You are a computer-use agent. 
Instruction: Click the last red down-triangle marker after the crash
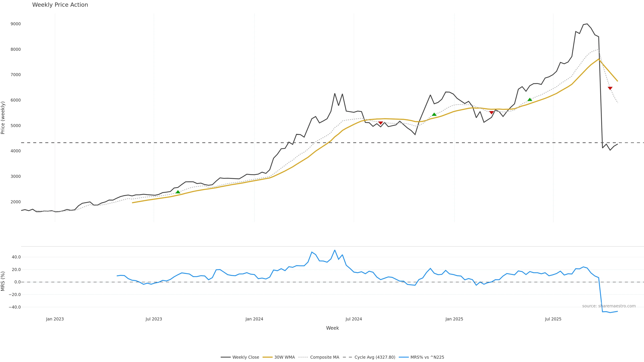pos(610,88)
